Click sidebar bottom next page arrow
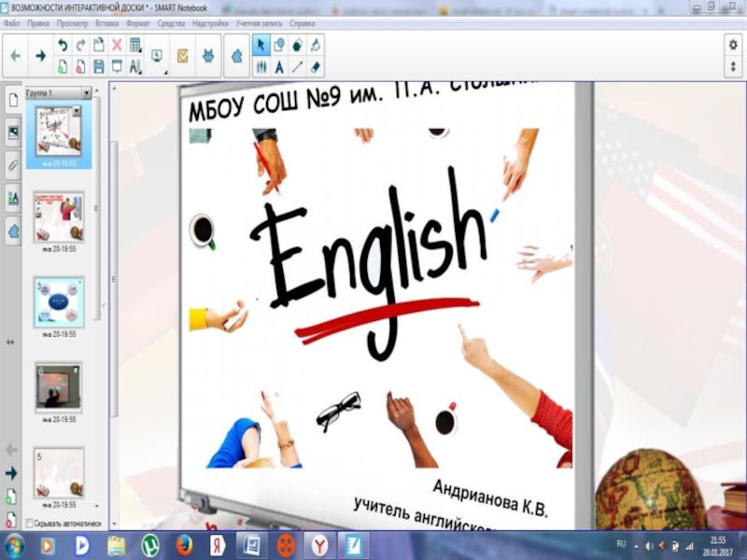 (x=11, y=473)
